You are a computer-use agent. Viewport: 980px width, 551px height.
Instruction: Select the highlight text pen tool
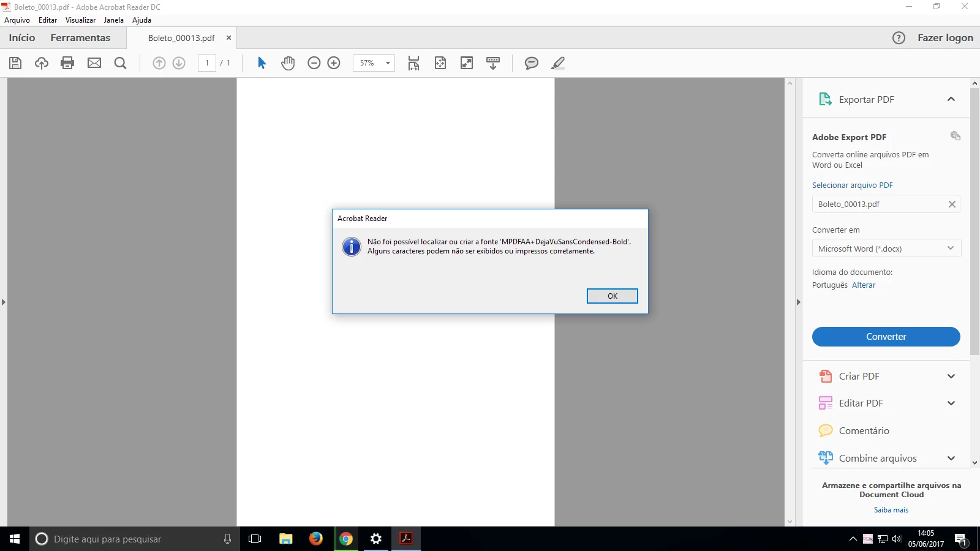(x=558, y=63)
